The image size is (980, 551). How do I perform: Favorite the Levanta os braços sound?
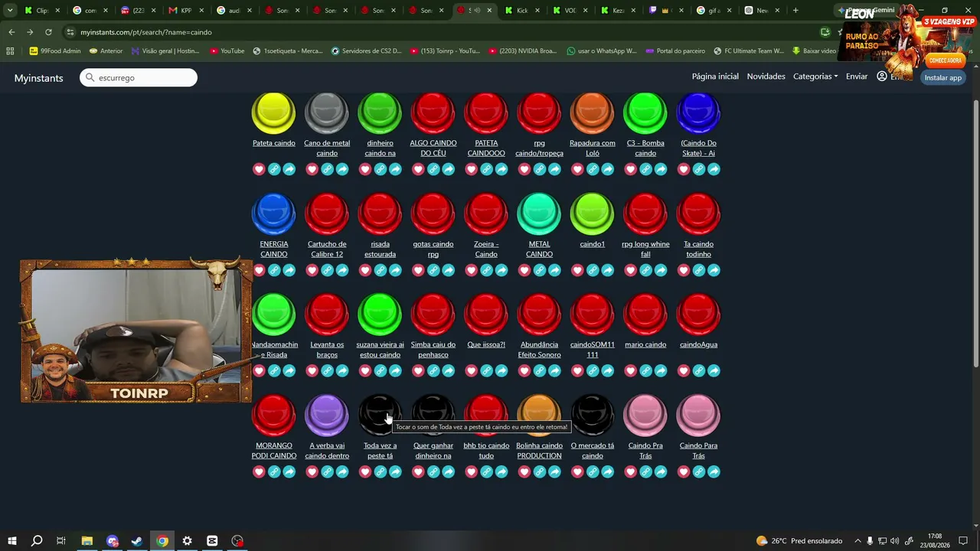pos(312,371)
